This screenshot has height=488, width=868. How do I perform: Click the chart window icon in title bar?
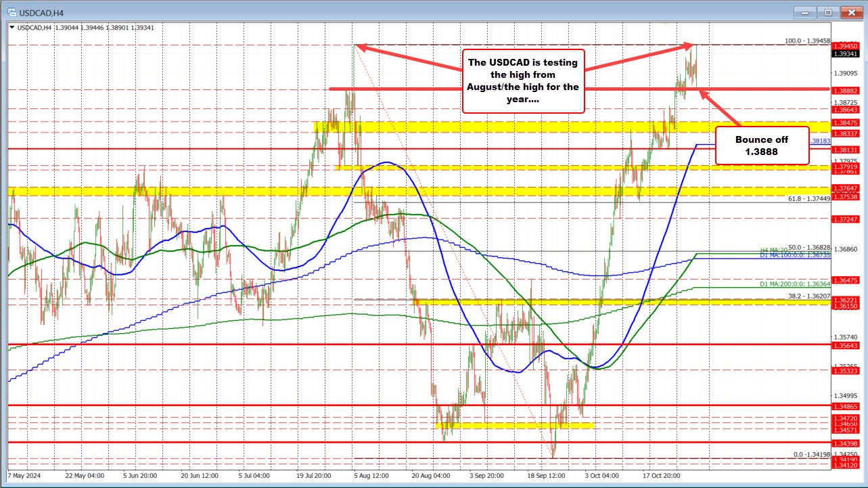pos(13,13)
